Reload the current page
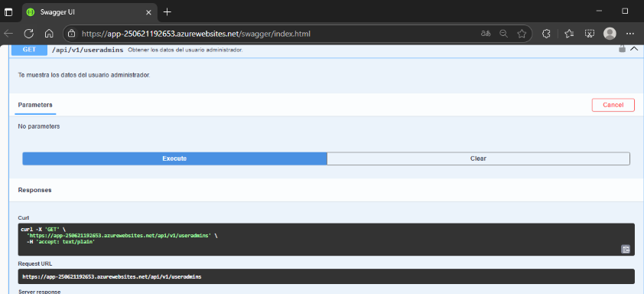 point(29,34)
